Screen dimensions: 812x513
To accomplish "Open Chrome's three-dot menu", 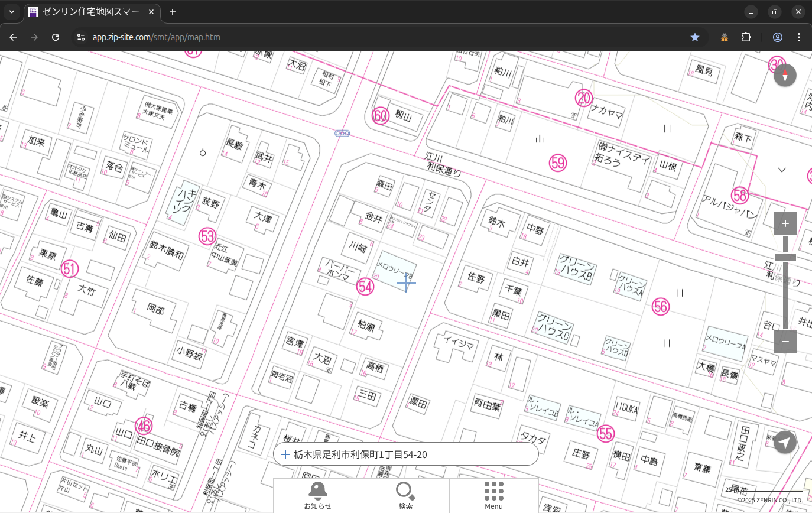I will point(799,37).
